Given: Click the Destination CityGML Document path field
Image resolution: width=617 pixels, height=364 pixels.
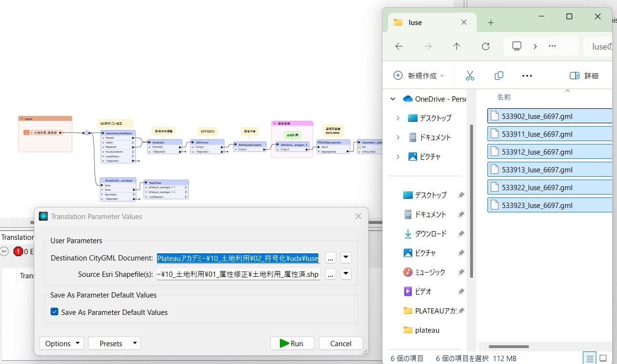Looking at the screenshot, I should coord(238,259).
